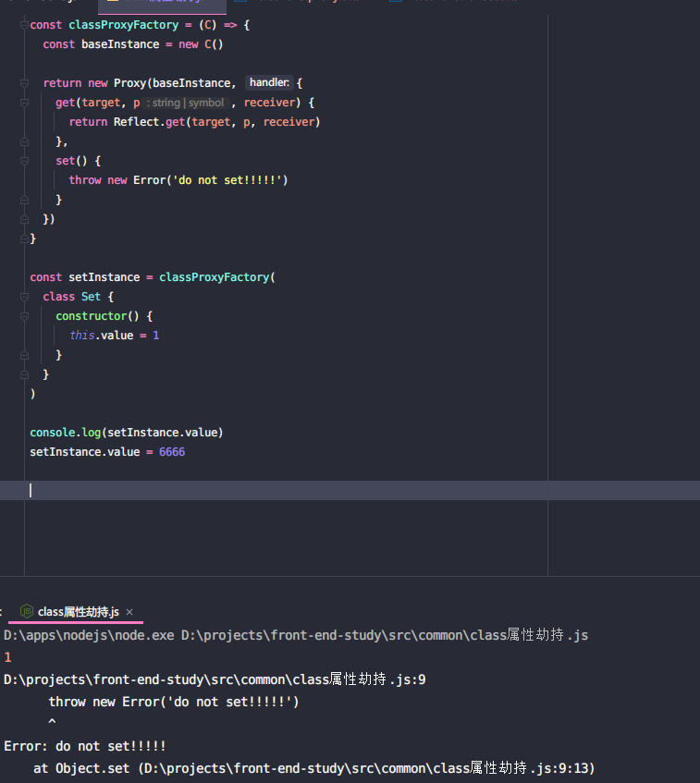Click fold end marker beside '},' after get
This screenshot has width=700, height=783.
(x=24, y=141)
